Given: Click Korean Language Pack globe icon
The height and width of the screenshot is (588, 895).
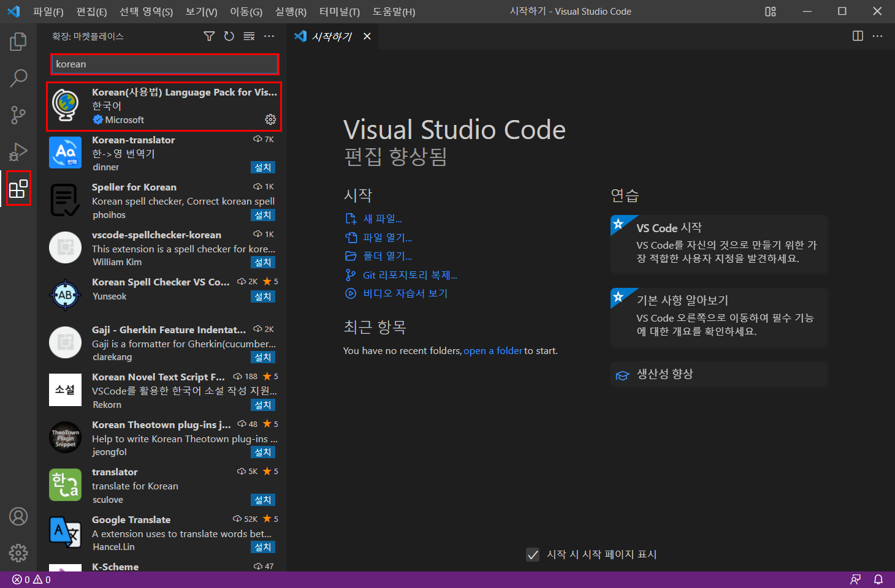Looking at the screenshot, I should pyautogui.click(x=65, y=105).
